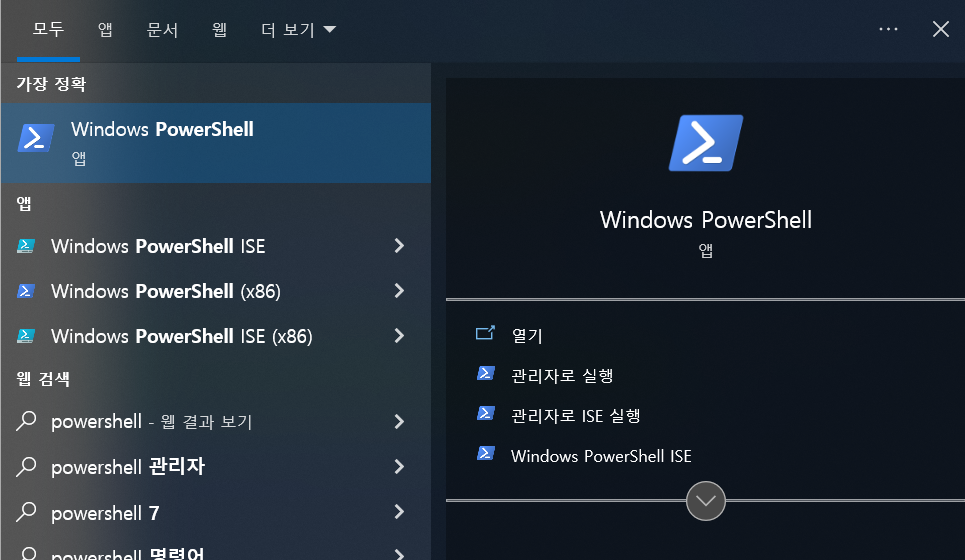Close the search panel with X
This screenshot has width=965, height=560.
tap(940, 29)
